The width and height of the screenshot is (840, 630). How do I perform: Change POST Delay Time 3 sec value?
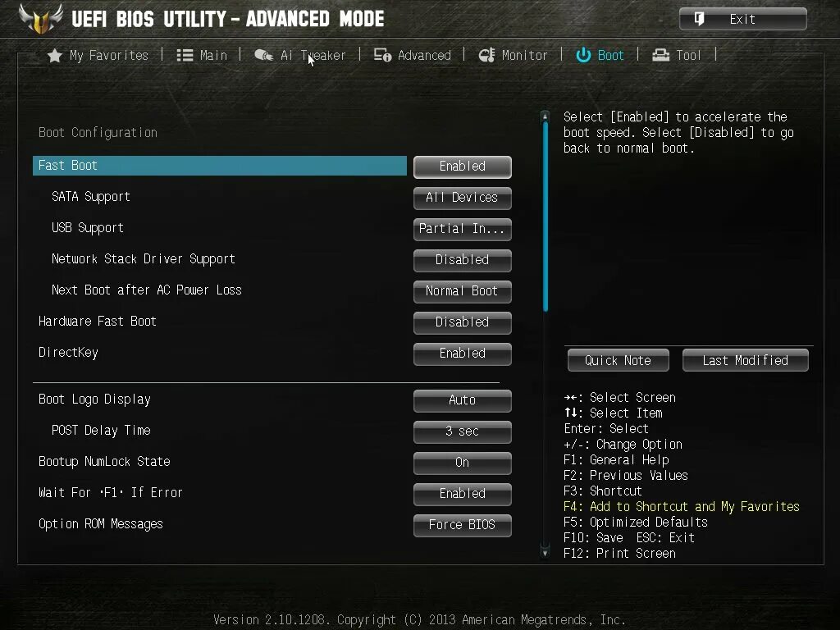coord(463,431)
